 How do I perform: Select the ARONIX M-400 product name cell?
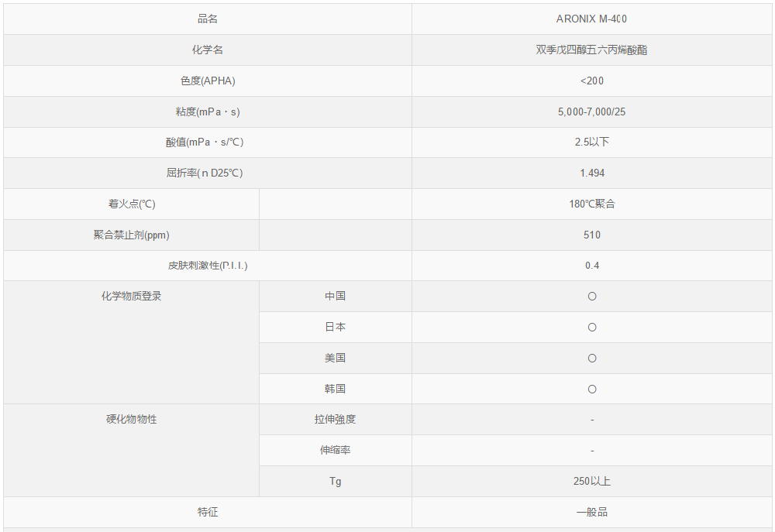(x=592, y=19)
